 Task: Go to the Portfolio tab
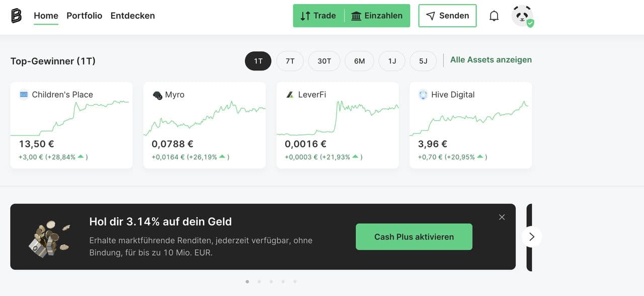84,16
